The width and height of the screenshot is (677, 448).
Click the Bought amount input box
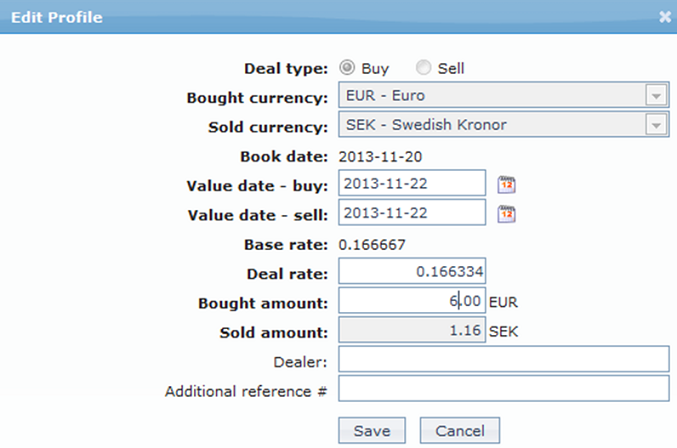(x=412, y=300)
